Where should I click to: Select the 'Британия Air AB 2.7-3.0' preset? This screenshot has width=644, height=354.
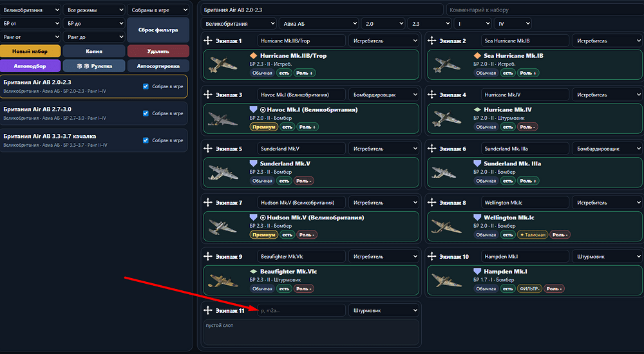pyautogui.click(x=93, y=113)
